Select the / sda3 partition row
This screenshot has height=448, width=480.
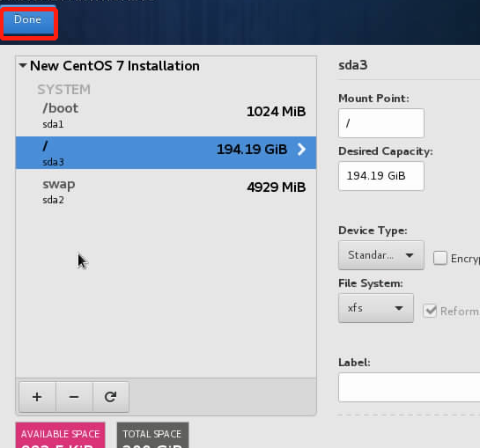point(166,152)
